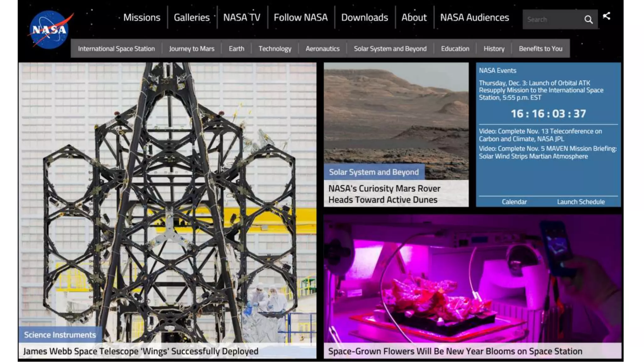Select the Journey to Mars topic
The width and height of the screenshot is (644, 362).
coord(192,49)
